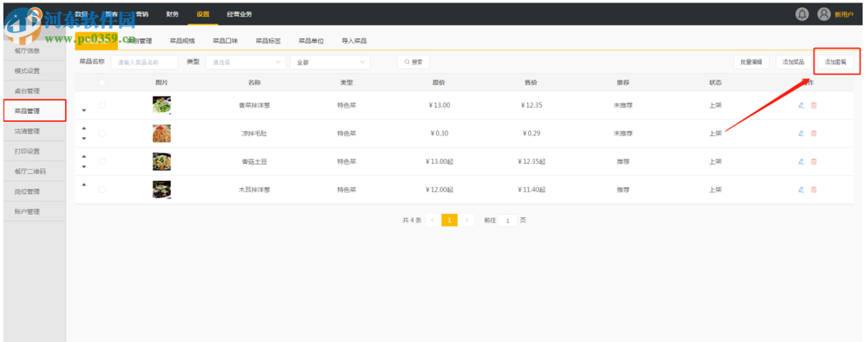This screenshot has width=868, height=342.
Task: Open the 香菇土豆 dish photo
Action: point(162,162)
